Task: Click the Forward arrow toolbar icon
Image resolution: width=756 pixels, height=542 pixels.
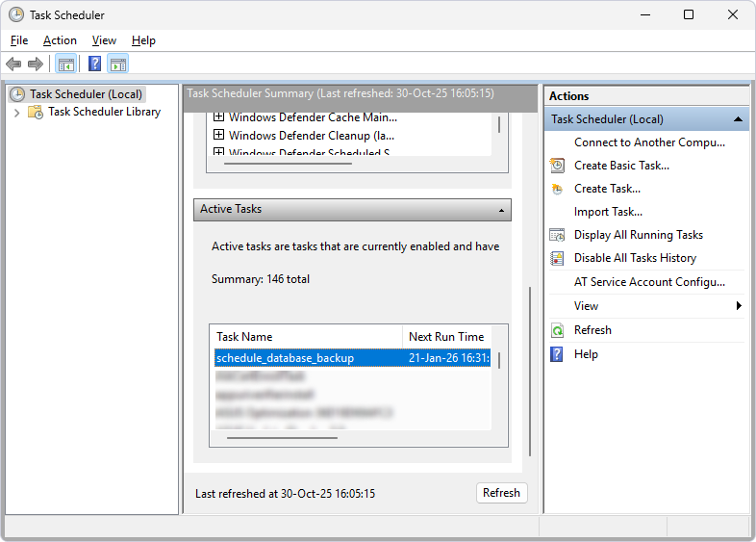Action: pyautogui.click(x=36, y=65)
